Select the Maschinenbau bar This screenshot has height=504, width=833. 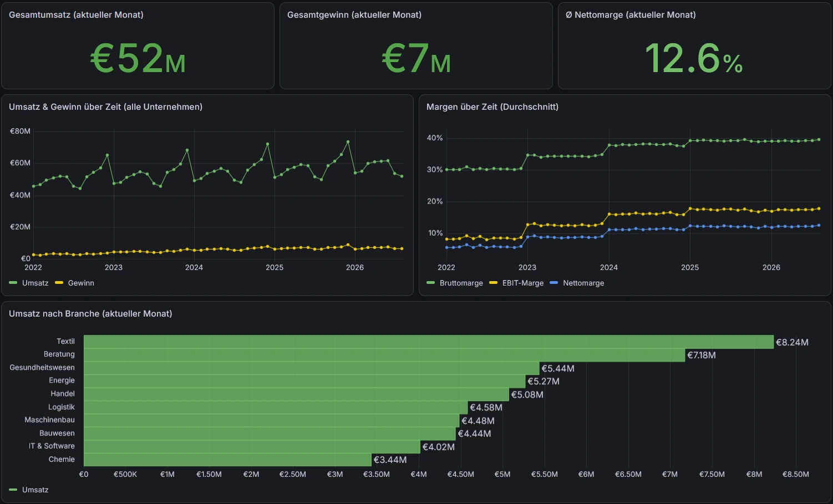(271, 420)
